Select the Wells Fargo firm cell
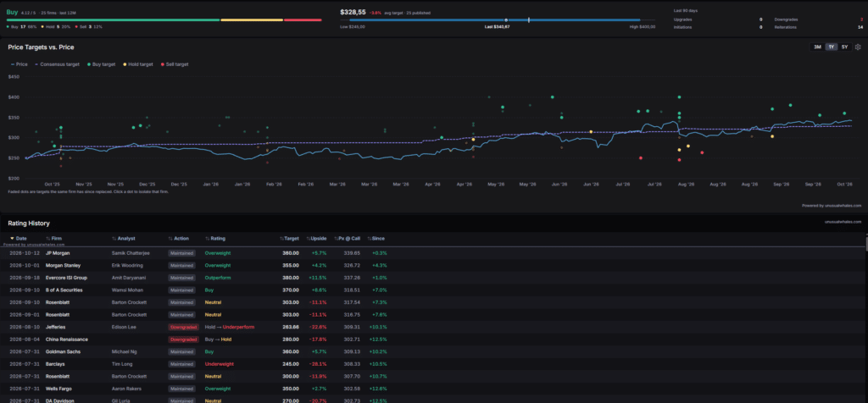 pyautogui.click(x=59, y=389)
